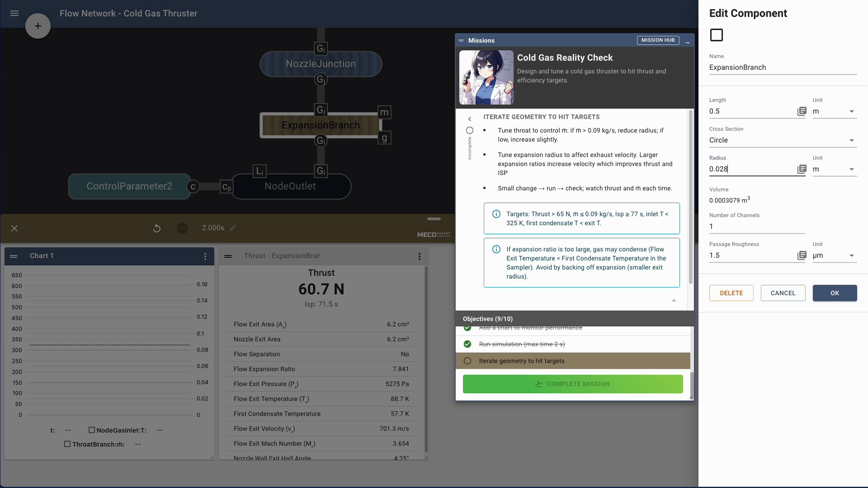Copy the Radius value using its copy icon
The width and height of the screenshot is (868, 488).
[802, 169]
